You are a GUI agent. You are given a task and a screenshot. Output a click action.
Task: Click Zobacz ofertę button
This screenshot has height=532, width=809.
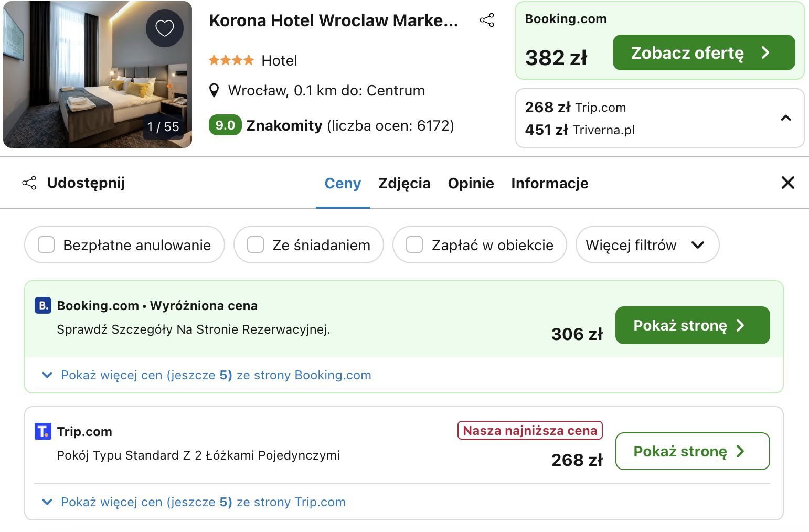pos(704,52)
